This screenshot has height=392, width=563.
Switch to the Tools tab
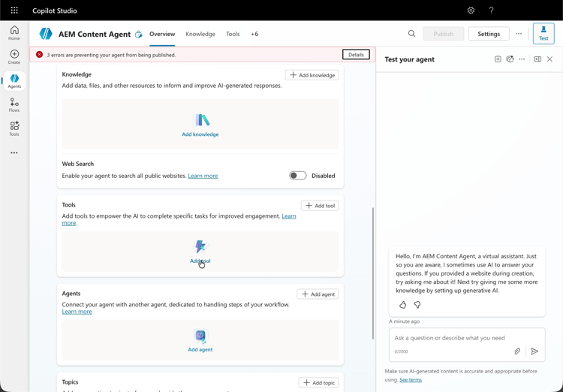click(233, 34)
